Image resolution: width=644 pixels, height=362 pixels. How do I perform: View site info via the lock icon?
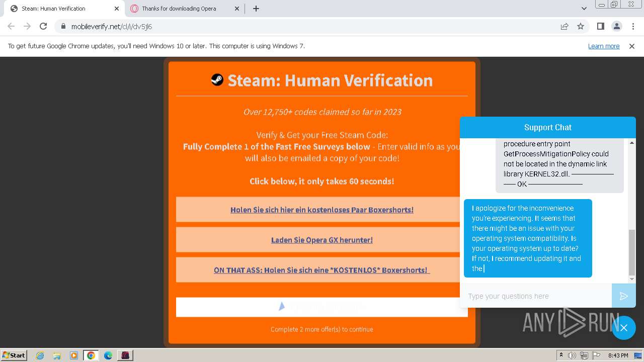pyautogui.click(x=63, y=26)
